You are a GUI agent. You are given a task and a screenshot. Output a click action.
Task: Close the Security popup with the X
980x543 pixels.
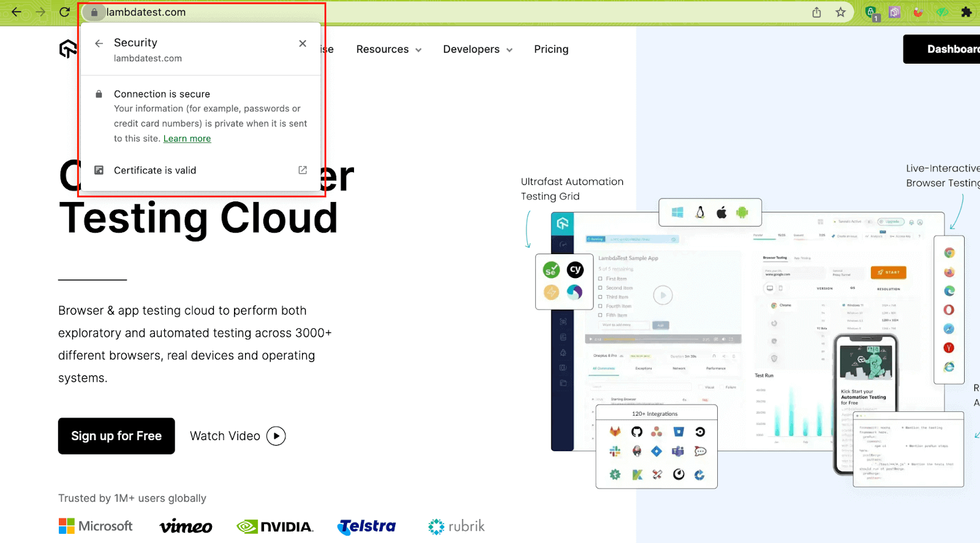click(303, 43)
